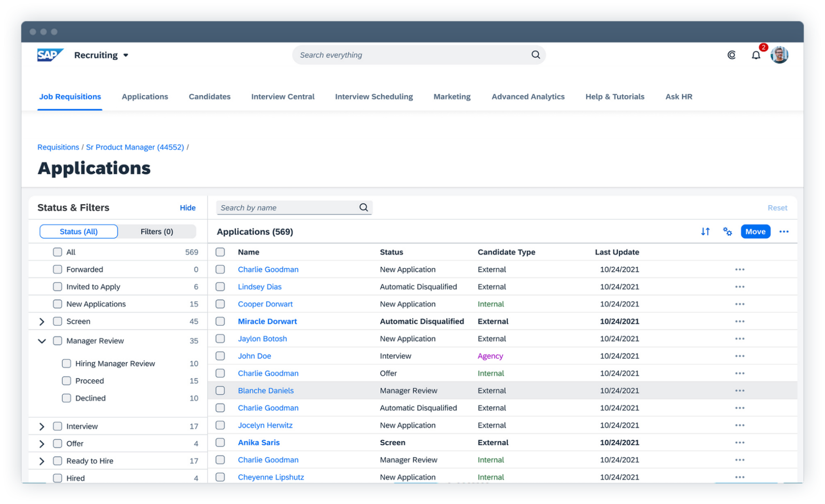Open the Help & Tutorials tab
825x504 pixels.
[x=615, y=97]
